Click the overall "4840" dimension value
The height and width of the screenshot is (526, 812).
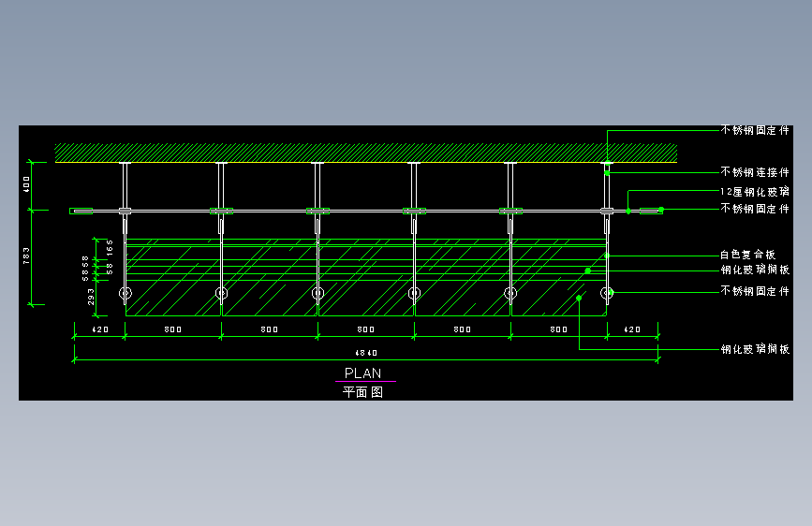(x=366, y=353)
